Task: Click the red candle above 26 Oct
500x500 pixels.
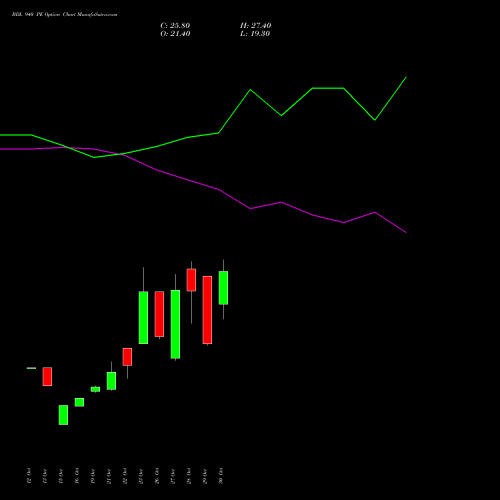Action: pyautogui.click(x=159, y=314)
